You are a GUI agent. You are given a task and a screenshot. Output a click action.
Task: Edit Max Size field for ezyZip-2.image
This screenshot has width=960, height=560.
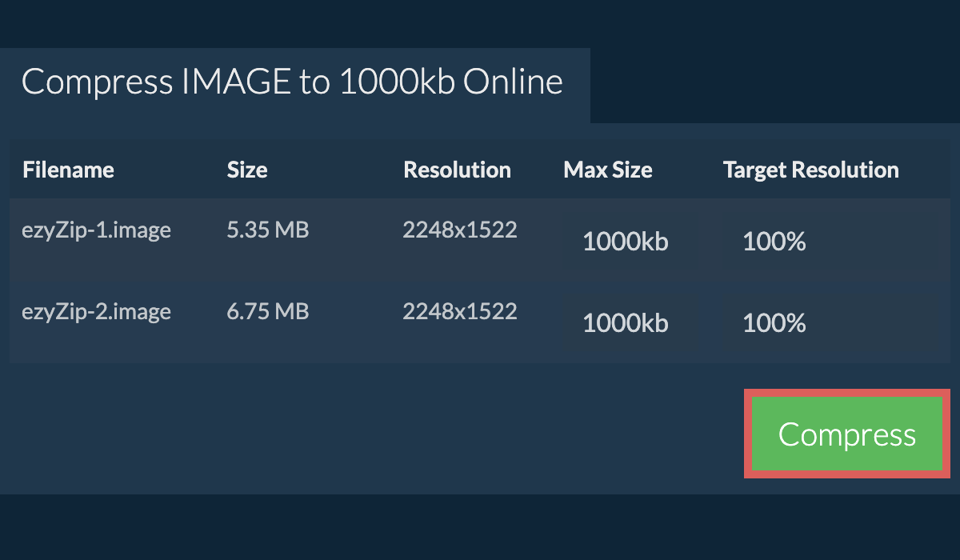[630, 322]
